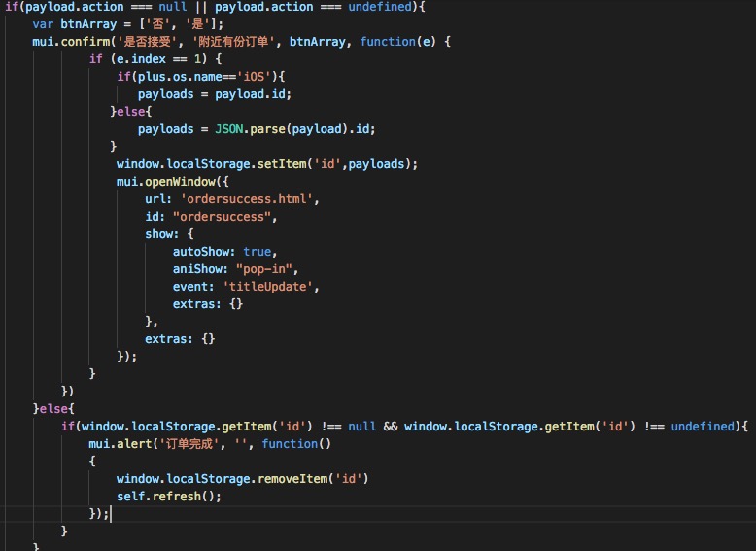The height and width of the screenshot is (551, 756).
Task: Click the self.refresh(); statement
Action: [x=169, y=496]
